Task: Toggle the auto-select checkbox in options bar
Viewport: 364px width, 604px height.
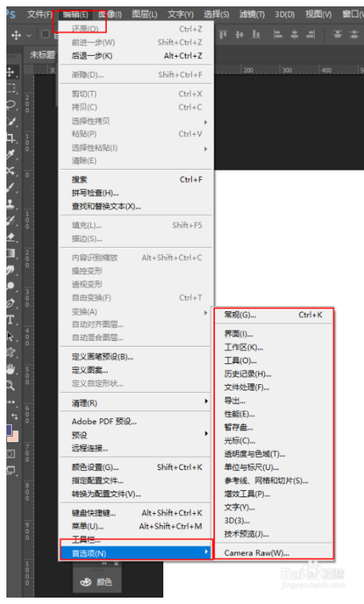Action: tap(45, 35)
